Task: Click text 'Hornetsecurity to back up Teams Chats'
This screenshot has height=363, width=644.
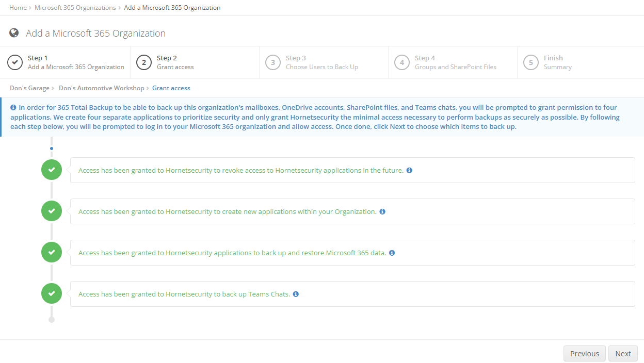Action: (228, 294)
